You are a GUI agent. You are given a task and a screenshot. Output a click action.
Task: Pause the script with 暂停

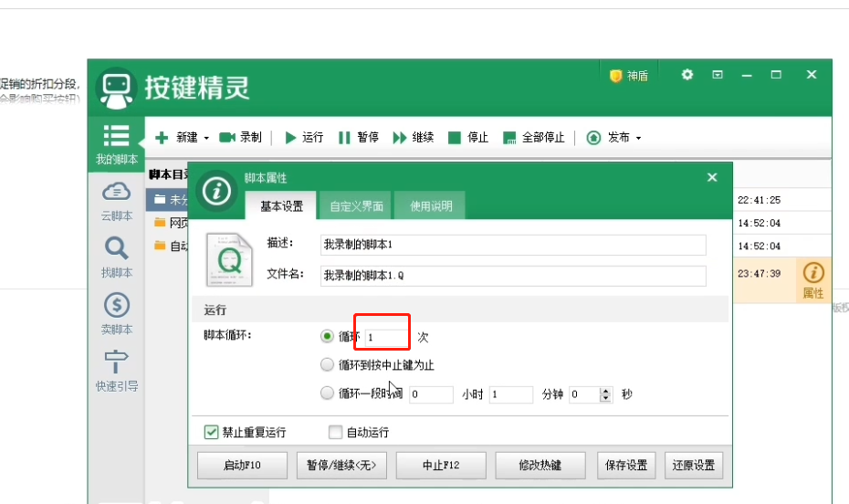click(x=359, y=138)
